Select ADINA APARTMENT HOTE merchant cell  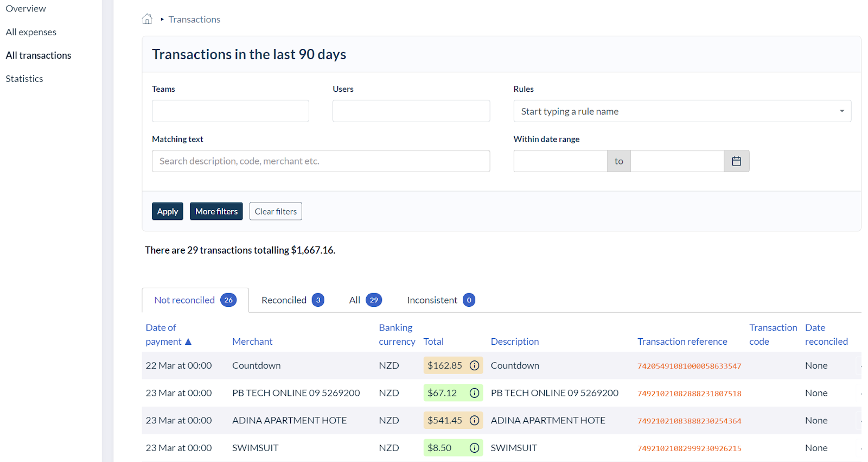(x=289, y=420)
